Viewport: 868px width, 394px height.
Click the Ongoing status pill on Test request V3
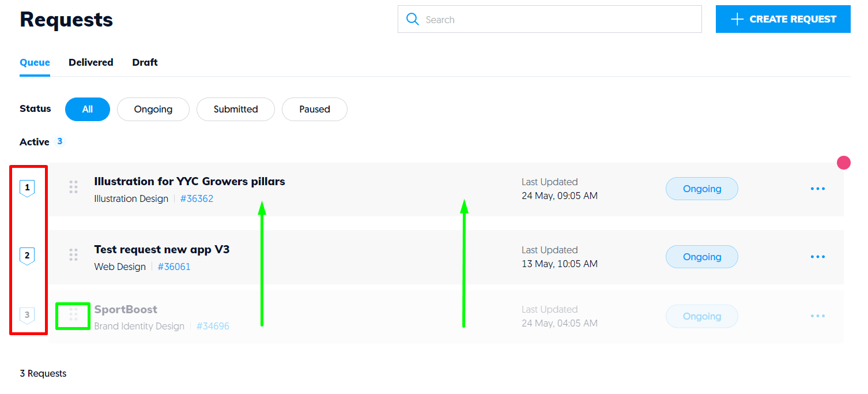pos(701,256)
